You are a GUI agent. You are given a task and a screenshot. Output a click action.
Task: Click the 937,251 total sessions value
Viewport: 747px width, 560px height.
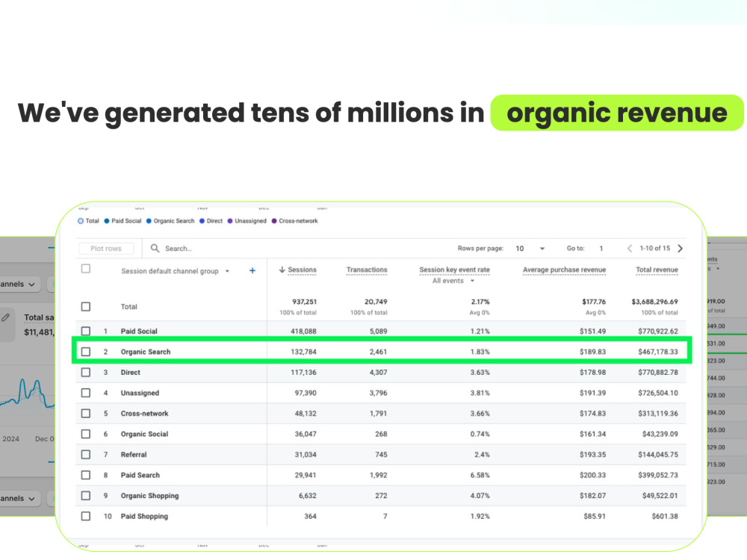304,302
